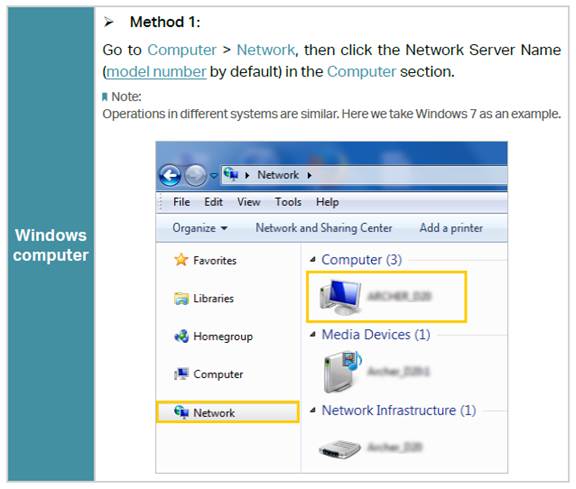Click the Network Infrastructure (1) heading
This screenshot has height=489, width=576.
399,410
